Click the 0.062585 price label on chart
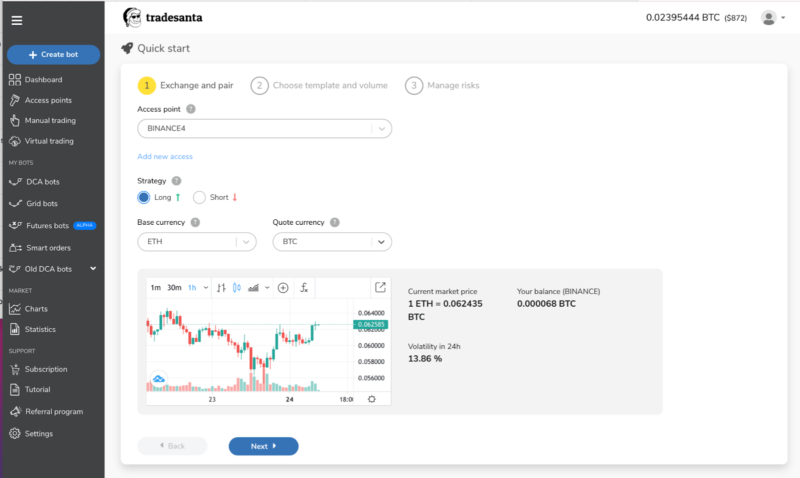Image resolution: width=800 pixels, height=478 pixels. [x=370, y=324]
